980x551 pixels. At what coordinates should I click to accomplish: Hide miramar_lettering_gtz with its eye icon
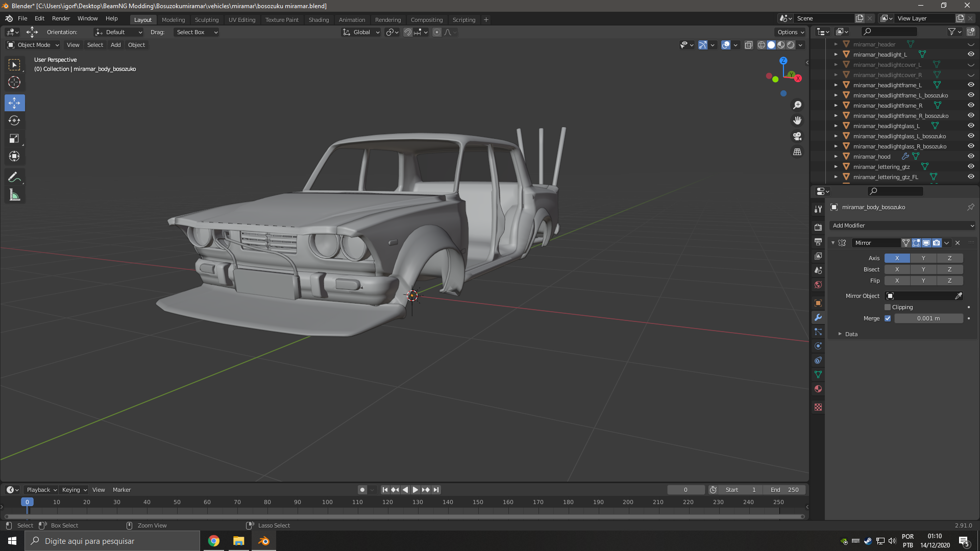[x=971, y=166]
